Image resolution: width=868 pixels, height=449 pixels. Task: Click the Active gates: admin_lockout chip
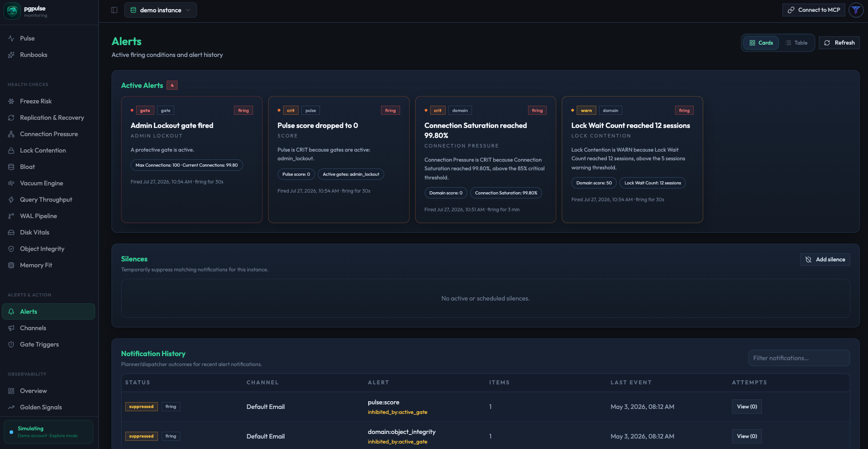pyautogui.click(x=351, y=174)
